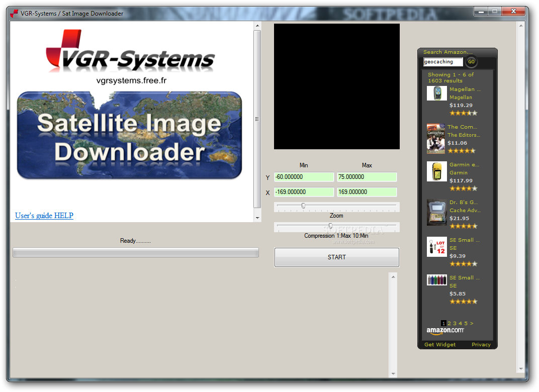This screenshot has height=392, width=539.
Task: Click the GO search button
Action: tap(471, 62)
